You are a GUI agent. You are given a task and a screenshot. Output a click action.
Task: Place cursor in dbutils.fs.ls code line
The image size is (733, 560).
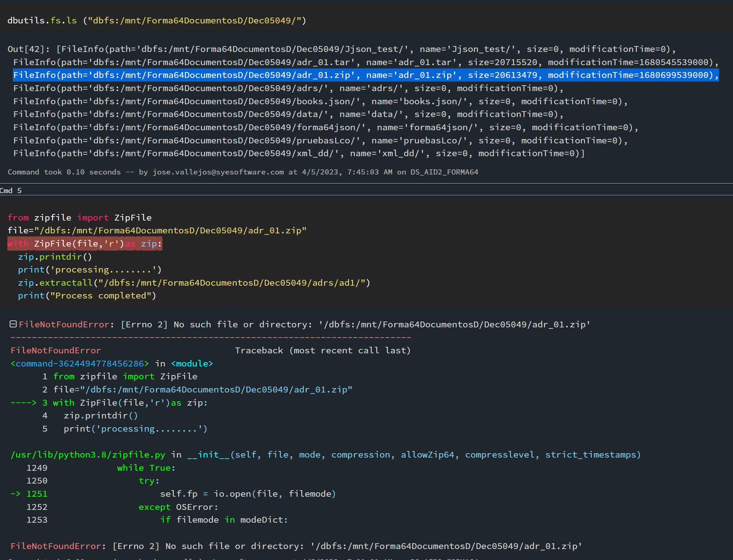pyautogui.click(x=157, y=20)
